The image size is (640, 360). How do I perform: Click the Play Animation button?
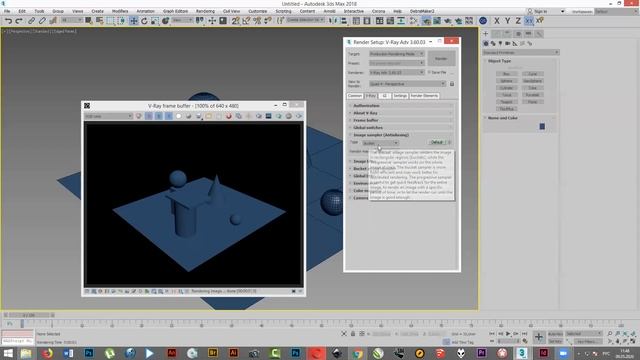[508, 334]
